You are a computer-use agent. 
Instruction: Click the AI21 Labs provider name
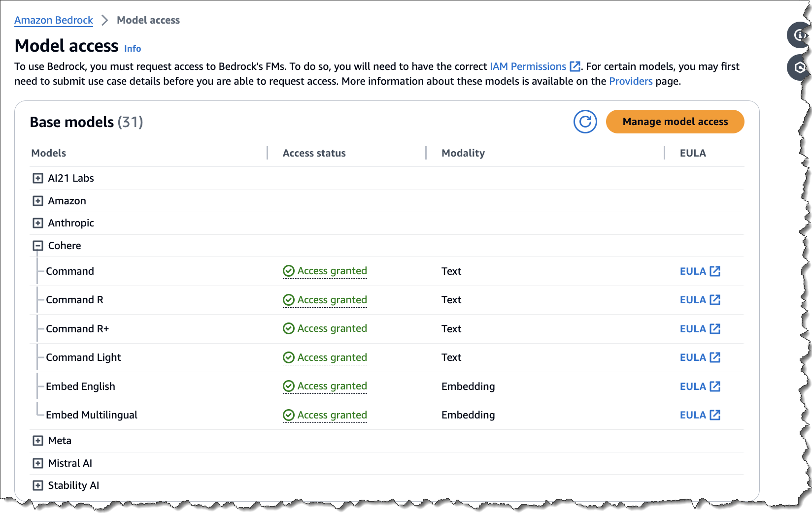pos(71,178)
